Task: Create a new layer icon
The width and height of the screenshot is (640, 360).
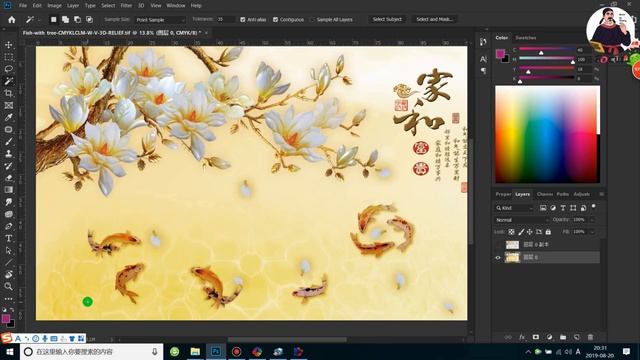Action: (x=577, y=337)
